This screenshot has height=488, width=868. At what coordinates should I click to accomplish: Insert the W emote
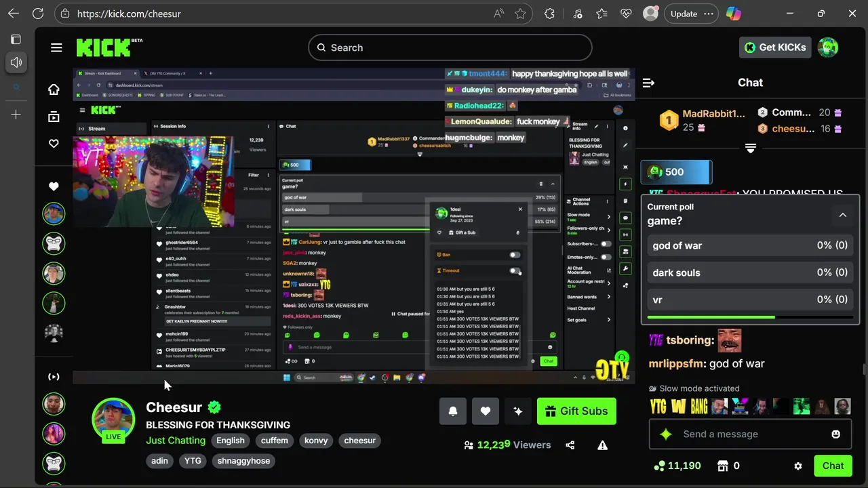click(679, 406)
